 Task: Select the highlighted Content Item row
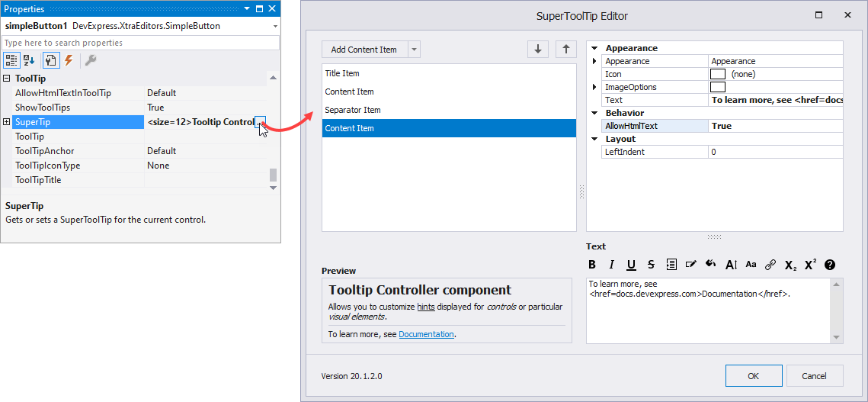tap(449, 128)
